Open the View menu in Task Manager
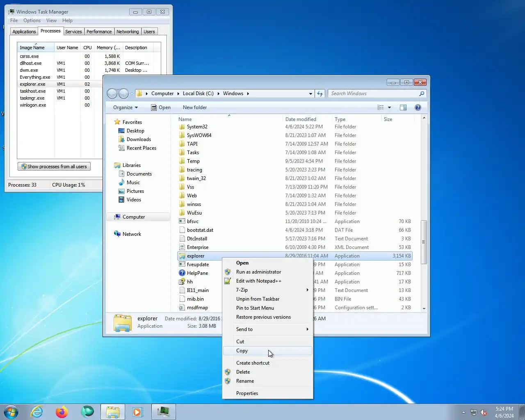 pyautogui.click(x=51, y=21)
